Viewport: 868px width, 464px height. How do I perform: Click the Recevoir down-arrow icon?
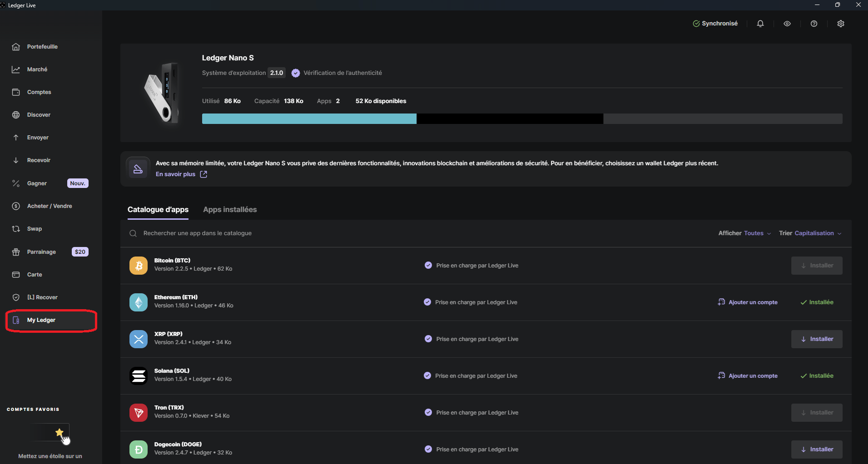tap(16, 160)
